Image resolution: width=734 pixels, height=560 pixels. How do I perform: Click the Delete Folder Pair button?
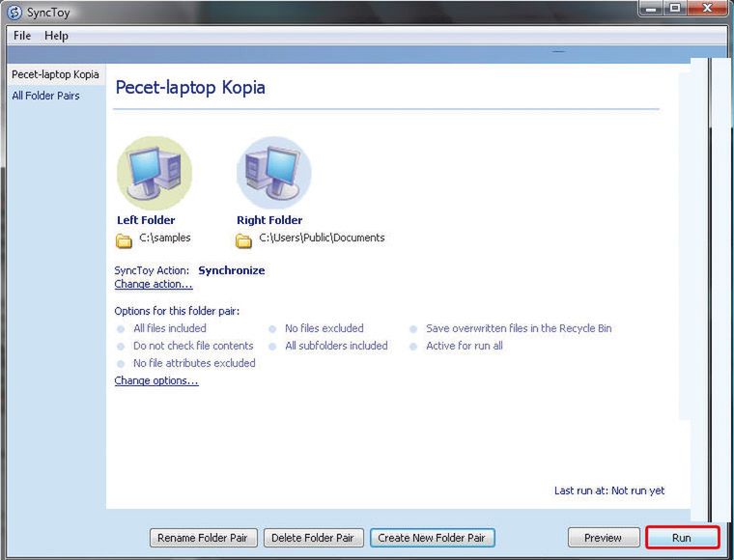(x=313, y=538)
